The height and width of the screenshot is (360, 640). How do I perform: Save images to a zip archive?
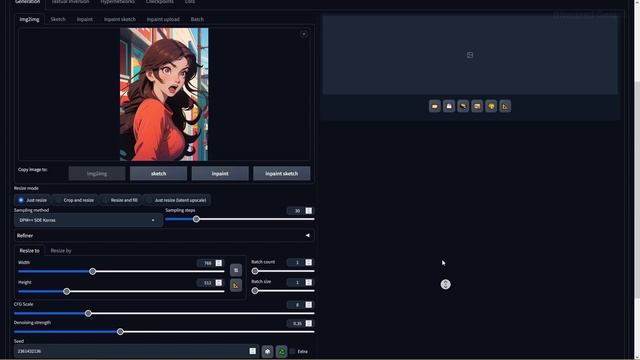[463, 106]
